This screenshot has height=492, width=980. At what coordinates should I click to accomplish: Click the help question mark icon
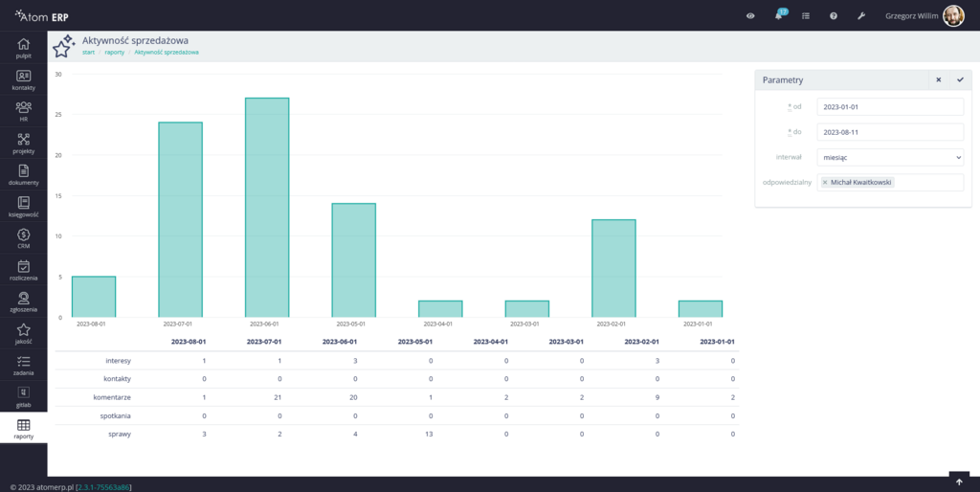(834, 16)
